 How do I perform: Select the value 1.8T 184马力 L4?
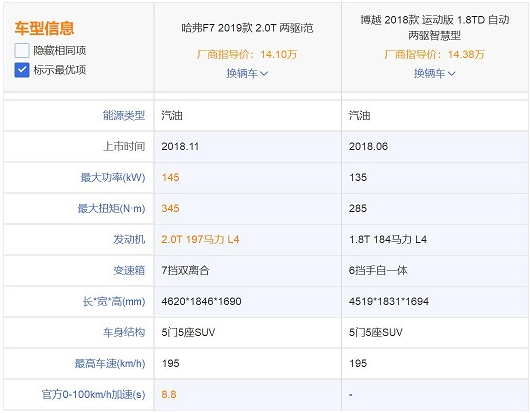point(388,239)
